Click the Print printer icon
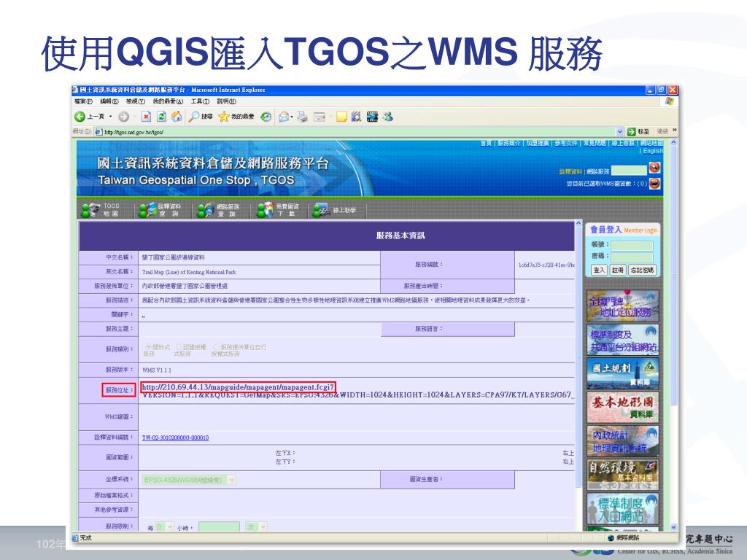The width and height of the screenshot is (747, 560). 302,117
